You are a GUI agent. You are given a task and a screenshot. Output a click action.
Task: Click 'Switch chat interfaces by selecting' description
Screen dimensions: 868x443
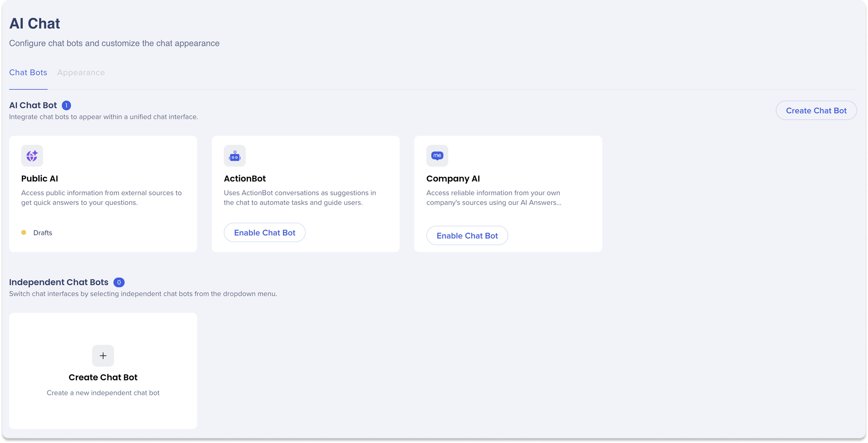[x=143, y=294]
